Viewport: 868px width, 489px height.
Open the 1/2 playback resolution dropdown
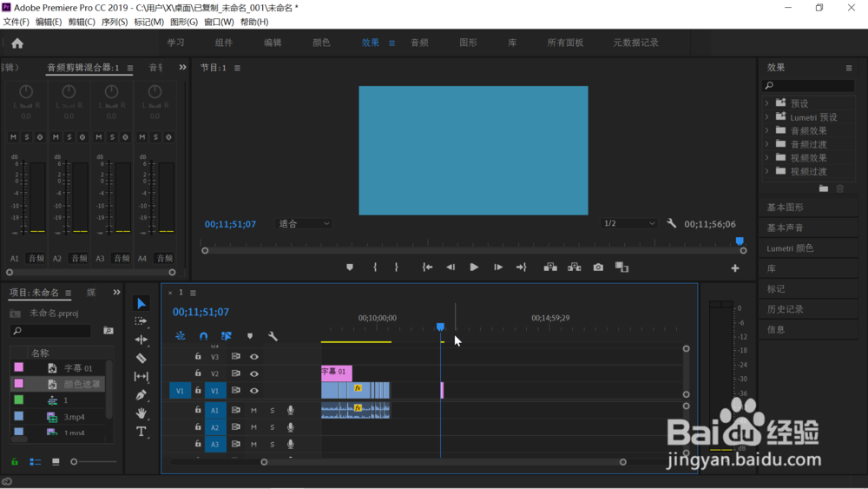[628, 224]
